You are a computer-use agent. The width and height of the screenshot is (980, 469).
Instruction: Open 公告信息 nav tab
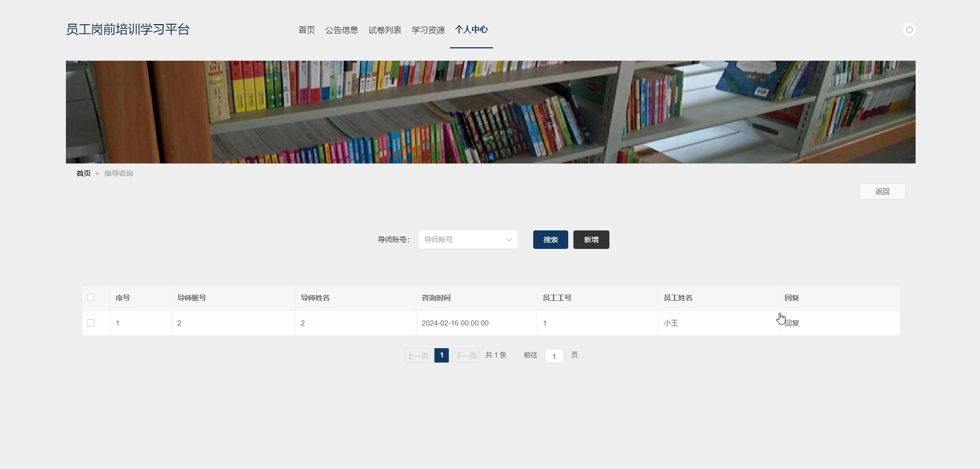342,30
